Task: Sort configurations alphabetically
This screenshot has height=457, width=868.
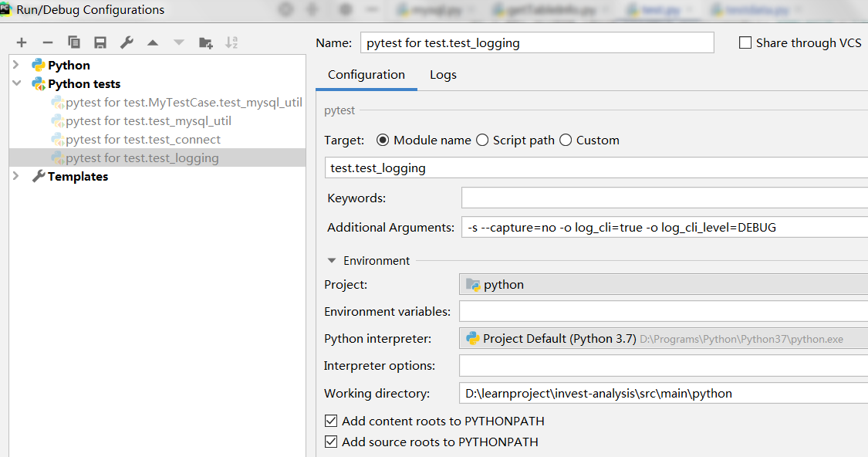Action: click(231, 42)
